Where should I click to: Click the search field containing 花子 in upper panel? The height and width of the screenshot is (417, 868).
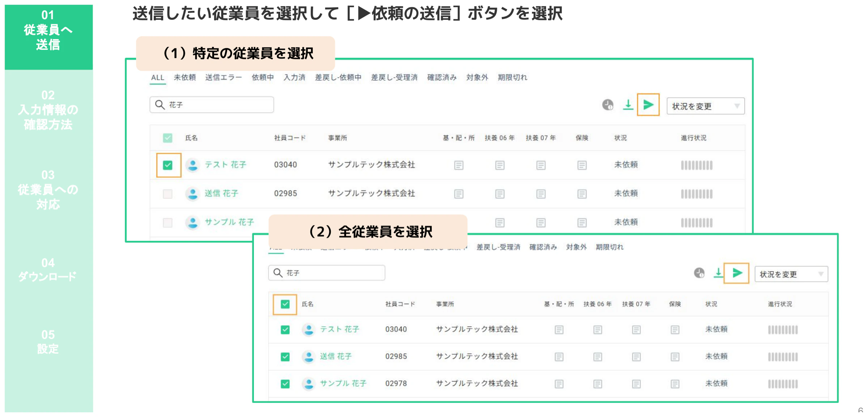pyautogui.click(x=212, y=105)
